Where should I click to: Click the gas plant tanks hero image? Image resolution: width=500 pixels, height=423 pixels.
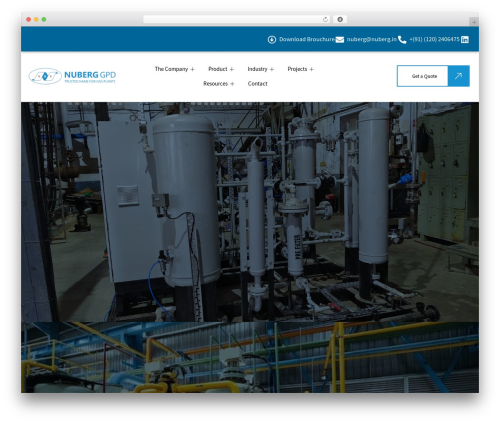tap(250, 212)
